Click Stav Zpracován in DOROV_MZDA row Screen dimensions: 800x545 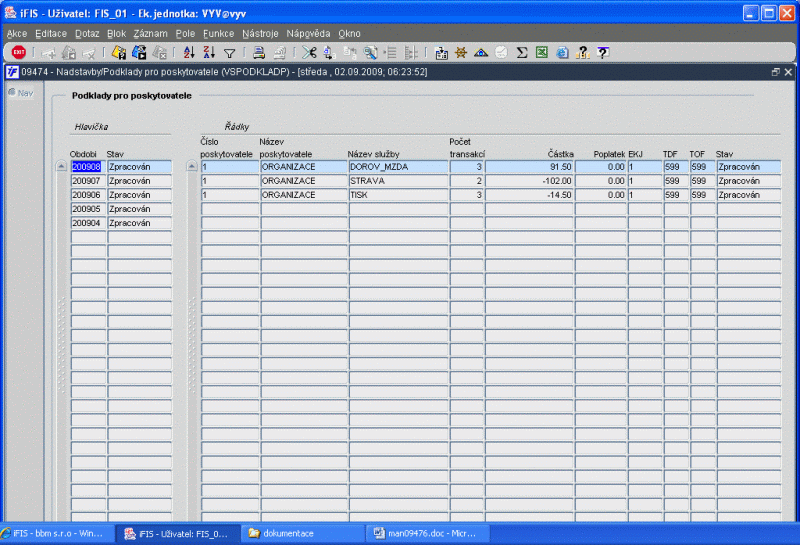748,167
